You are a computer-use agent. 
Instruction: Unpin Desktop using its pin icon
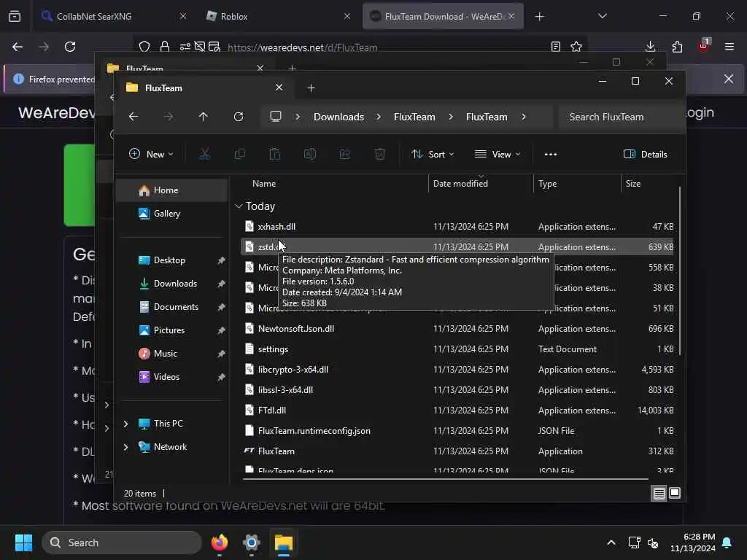221,260
